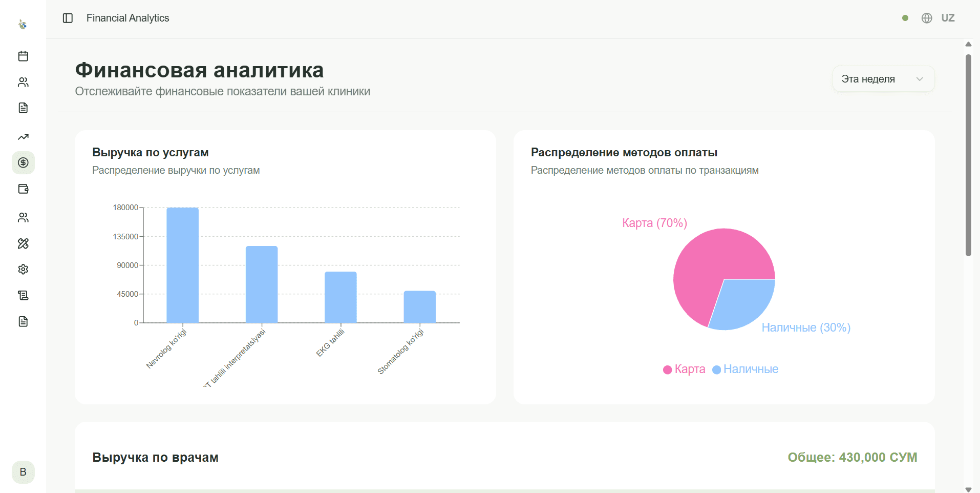Click the 'Financial Analytics' breadcrumb title
This screenshot has width=980, height=493.
[127, 18]
